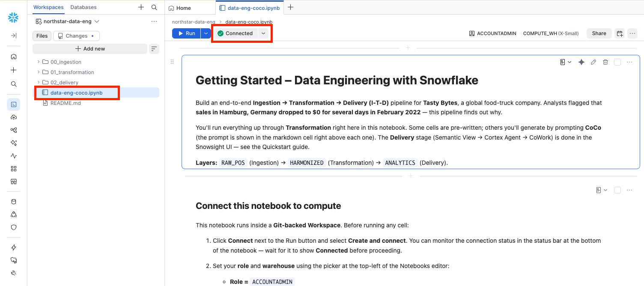The width and height of the screenshot is (644, 286).
Task: Open the sparkle AI icon in sidebar
Action: [14, 143]
